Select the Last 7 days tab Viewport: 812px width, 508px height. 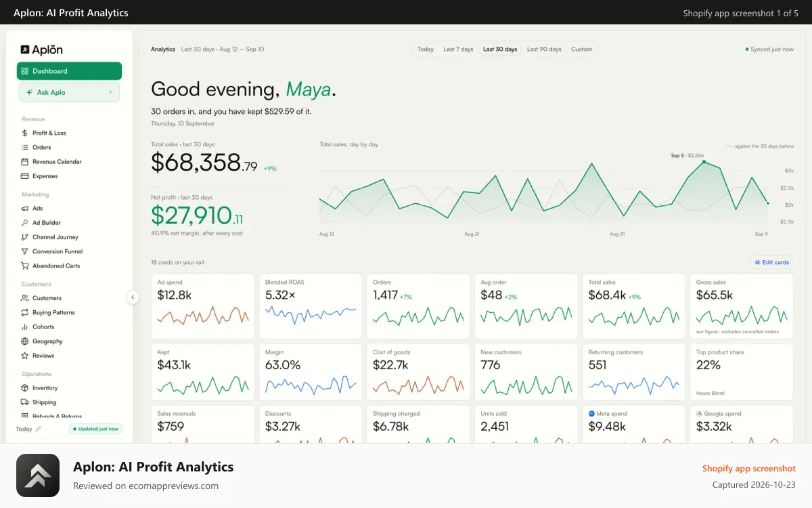[x=458, y=49]
